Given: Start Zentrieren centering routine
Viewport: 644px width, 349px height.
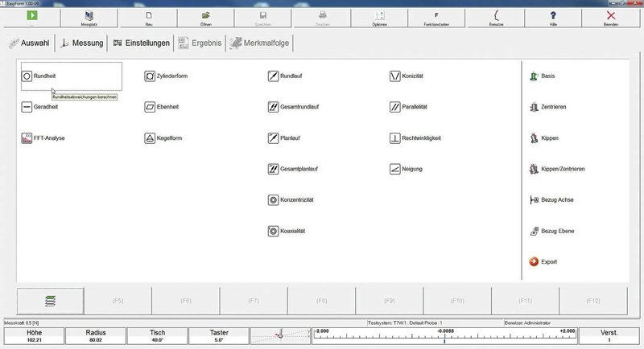Looking at the screenshot, I should (x=534, y=107).
